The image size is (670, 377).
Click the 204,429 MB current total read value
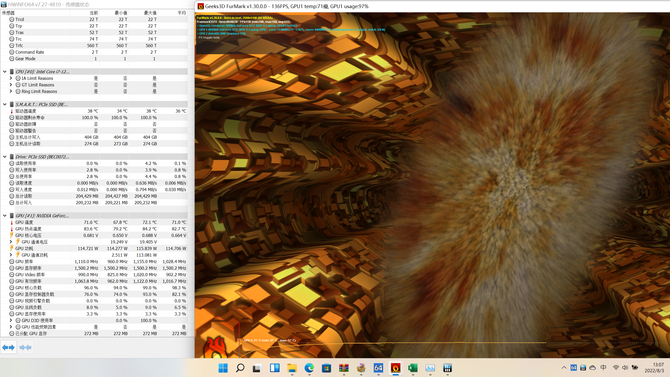point(87,196)
